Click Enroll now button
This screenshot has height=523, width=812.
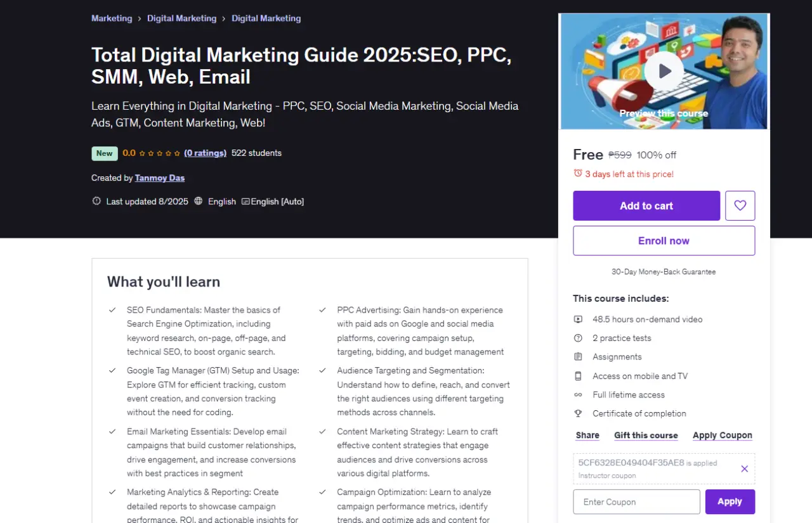(664, 241)
